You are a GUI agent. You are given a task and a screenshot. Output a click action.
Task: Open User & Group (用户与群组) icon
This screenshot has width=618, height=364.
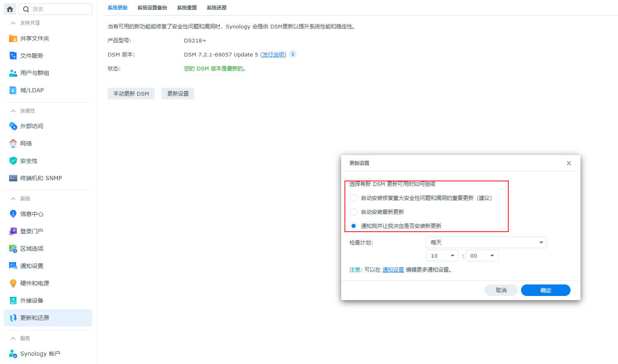pyautogui.click(x=13, y=73)
